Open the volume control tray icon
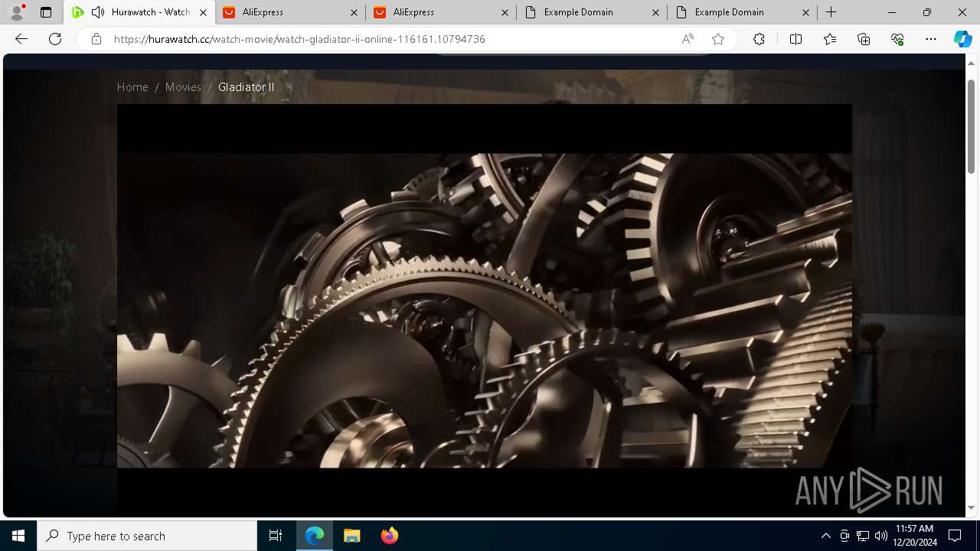The width and height of the screenshot is (980, 551). 881,536
